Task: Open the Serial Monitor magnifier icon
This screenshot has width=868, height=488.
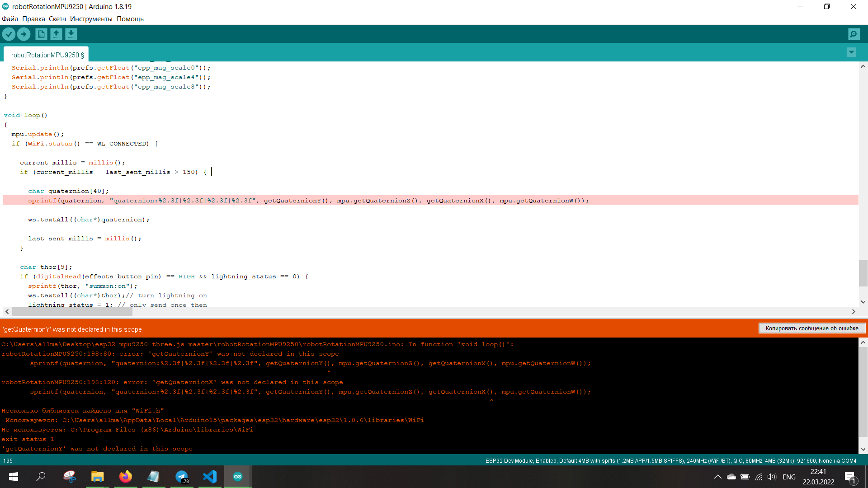Action: (854, 34)
